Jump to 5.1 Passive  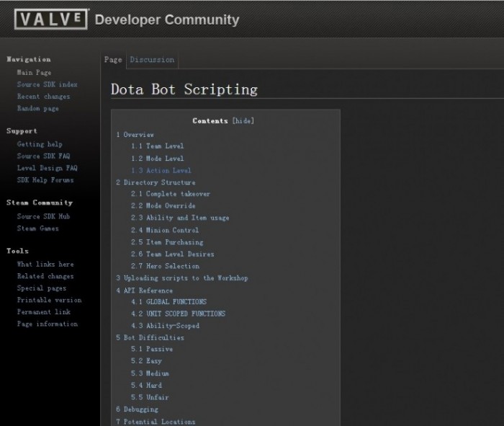pos(152,349)
